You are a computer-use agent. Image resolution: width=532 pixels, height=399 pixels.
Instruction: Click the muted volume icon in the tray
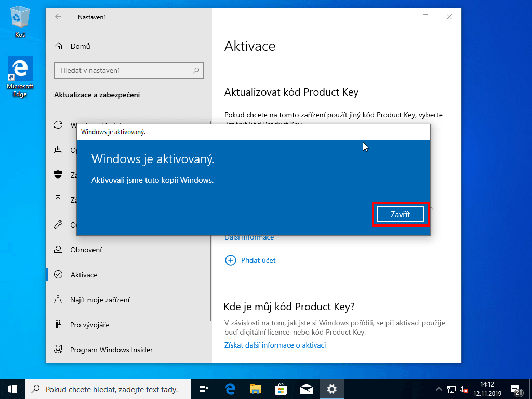click(x=463, y=390)
